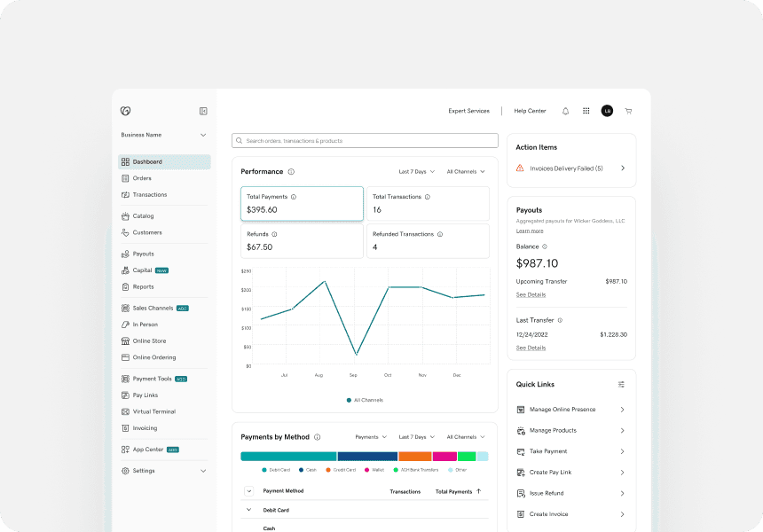This screenshot has width=763, height=532.
Task: Open Dashboard in sidebar
Action: tap(164, 162)
